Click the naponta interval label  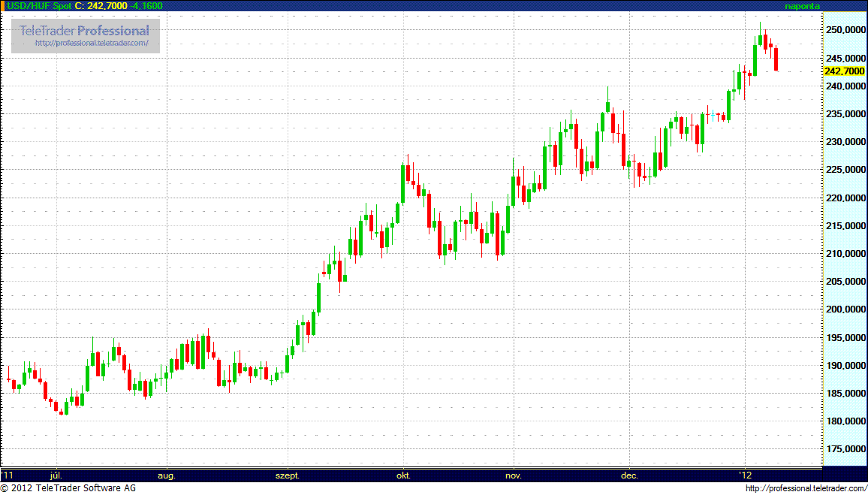802,6
